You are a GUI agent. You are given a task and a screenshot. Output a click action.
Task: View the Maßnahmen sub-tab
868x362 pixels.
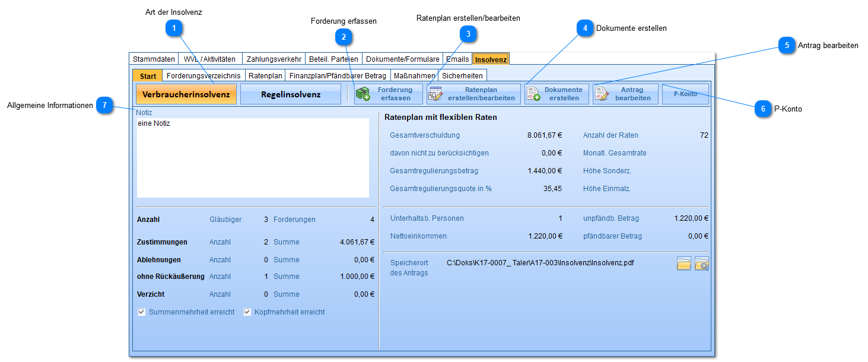coord(415,75)
